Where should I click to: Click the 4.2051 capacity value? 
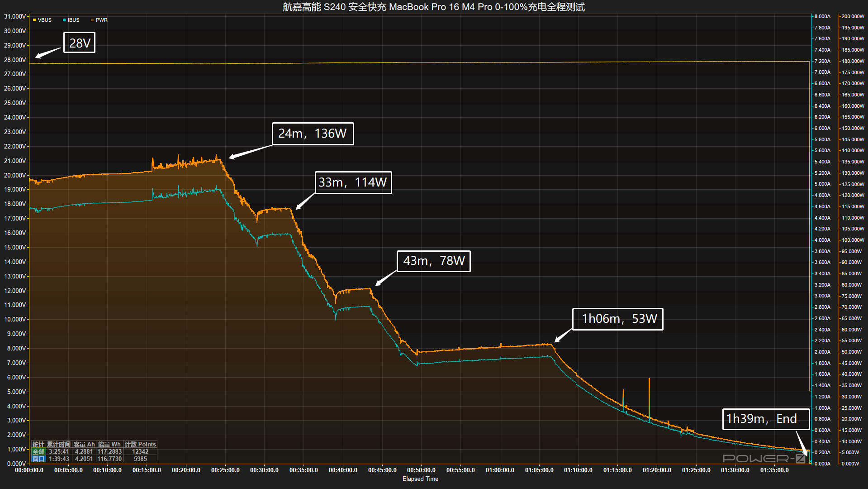[x=84, y=459]
